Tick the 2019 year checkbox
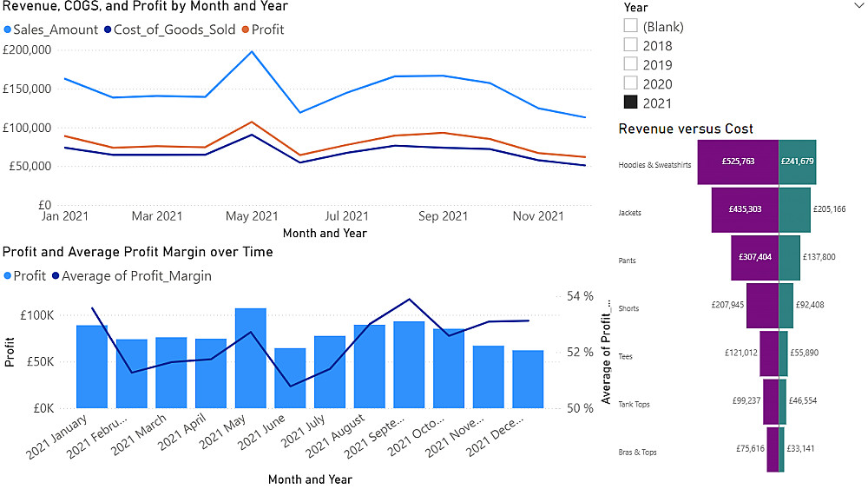868x489 pixels. (631, 64)
